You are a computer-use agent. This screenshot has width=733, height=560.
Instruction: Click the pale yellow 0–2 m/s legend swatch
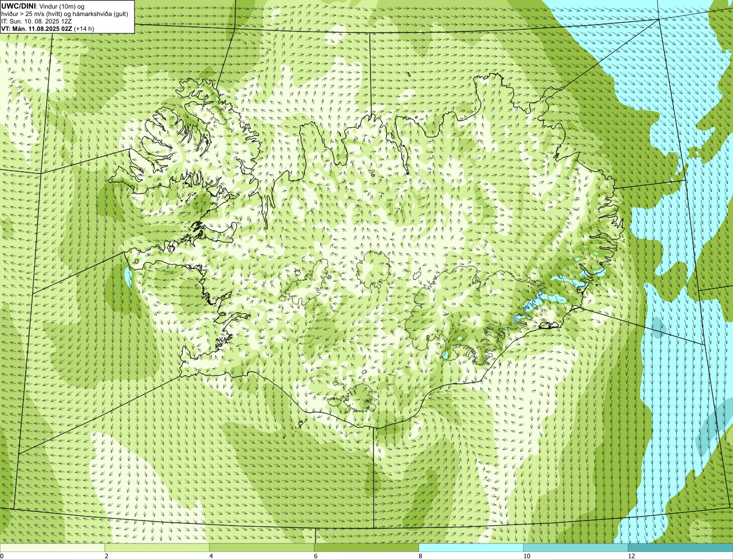coord(53,548)
